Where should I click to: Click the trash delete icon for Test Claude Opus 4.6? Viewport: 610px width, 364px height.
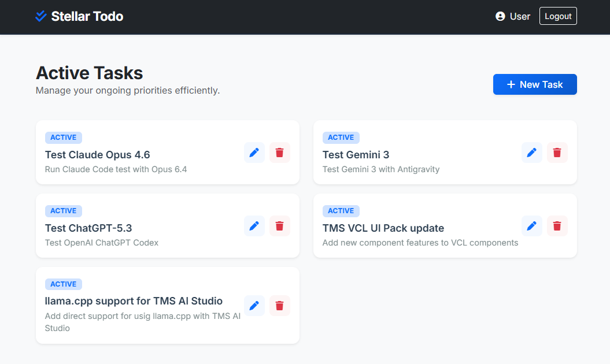coord(279,153)
